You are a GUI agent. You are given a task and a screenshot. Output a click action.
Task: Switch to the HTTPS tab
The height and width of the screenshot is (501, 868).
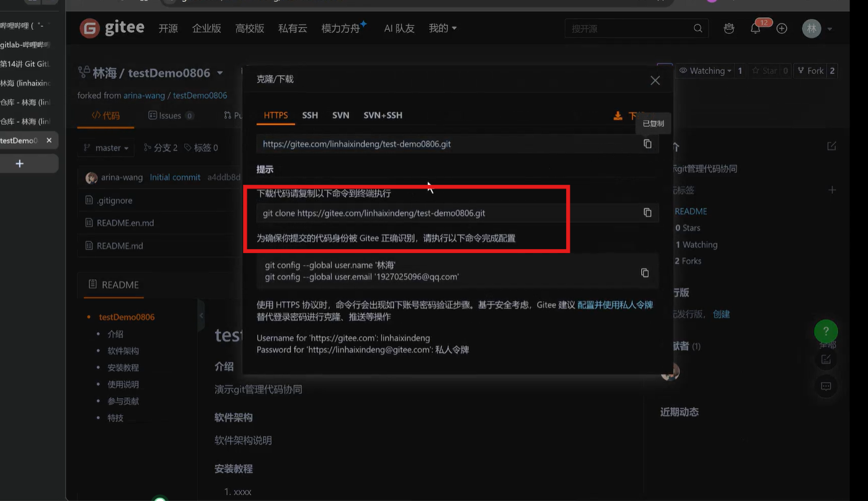(x=276, y=115)
